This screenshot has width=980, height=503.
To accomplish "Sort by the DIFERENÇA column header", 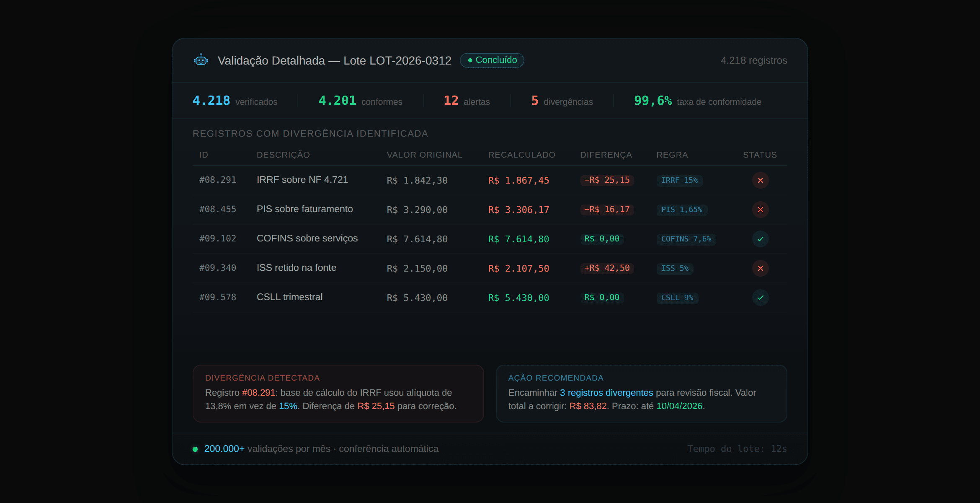I will pyautogui.click(x=606, y=155).
